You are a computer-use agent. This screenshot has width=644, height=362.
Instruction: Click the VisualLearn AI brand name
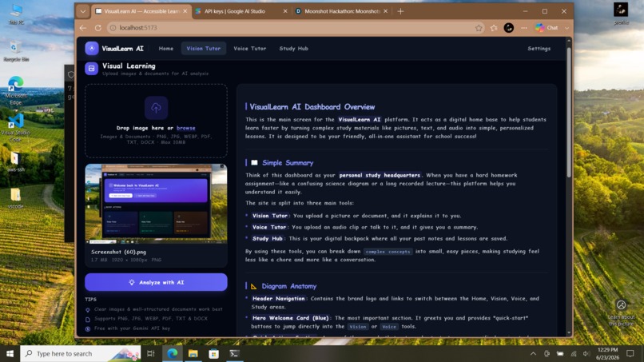122,49
